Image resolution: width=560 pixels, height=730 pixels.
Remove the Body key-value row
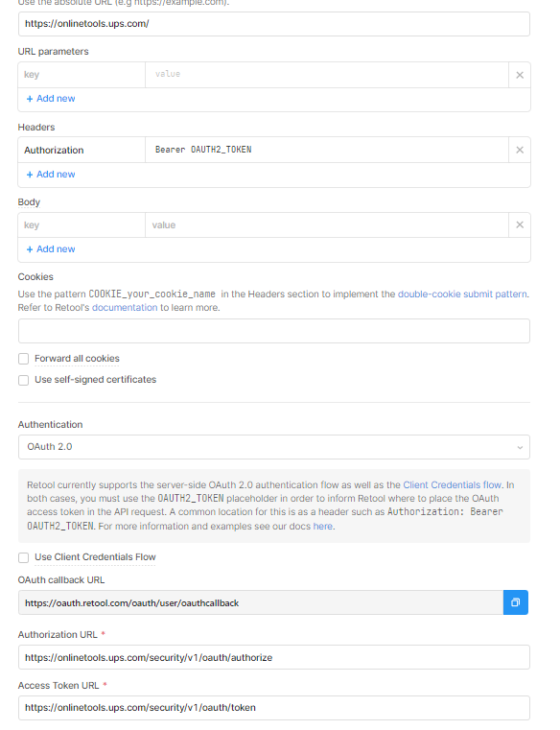point(520,224)
